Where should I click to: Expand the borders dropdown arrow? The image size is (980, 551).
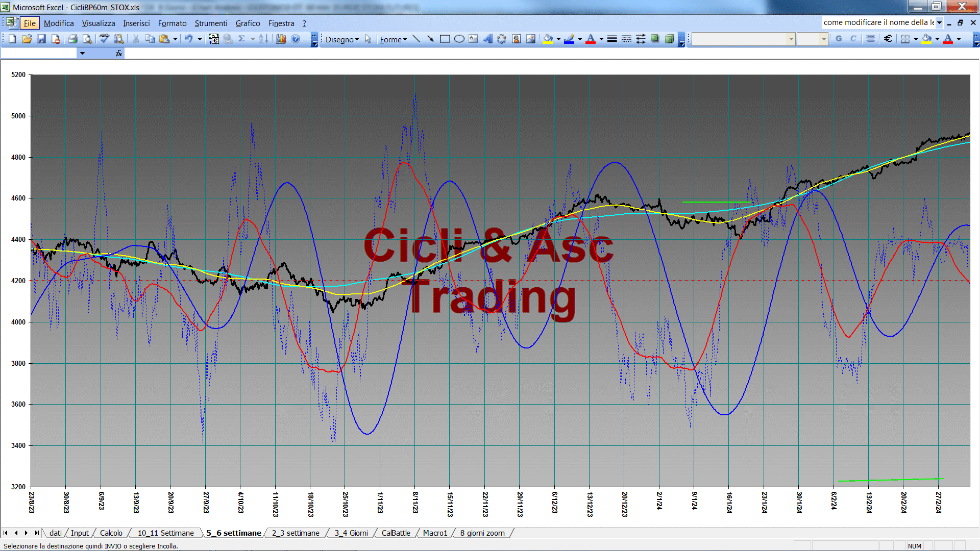coord(916,39)
